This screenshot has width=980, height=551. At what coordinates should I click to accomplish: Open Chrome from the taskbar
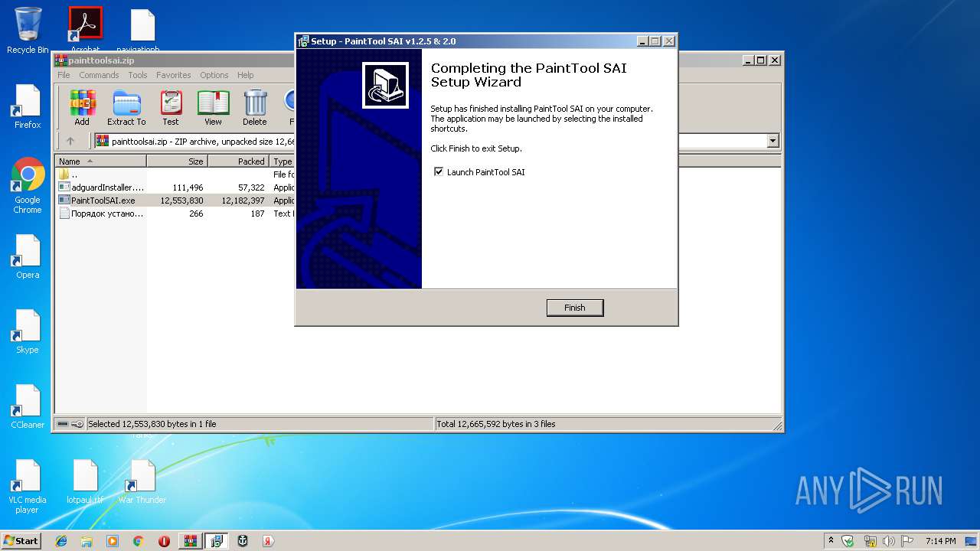(x=138, y=541)
